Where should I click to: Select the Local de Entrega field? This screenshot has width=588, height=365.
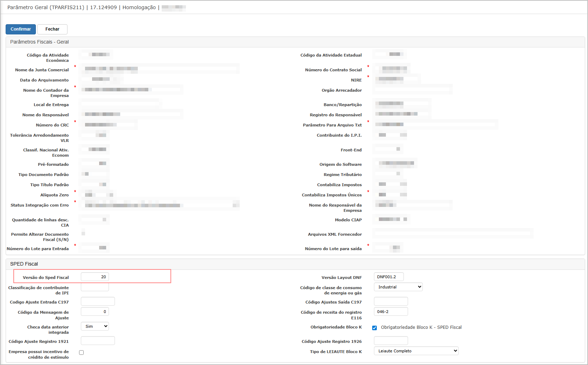coord(120,104)
